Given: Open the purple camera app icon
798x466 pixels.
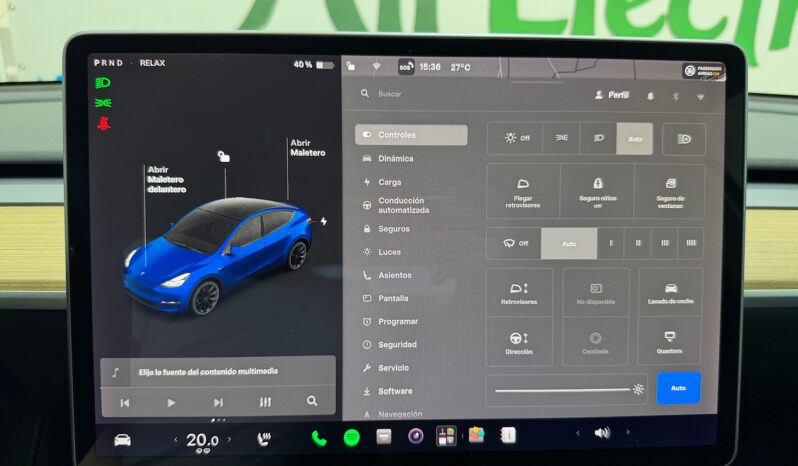Looking at the screenshot, I should (416, 436).
